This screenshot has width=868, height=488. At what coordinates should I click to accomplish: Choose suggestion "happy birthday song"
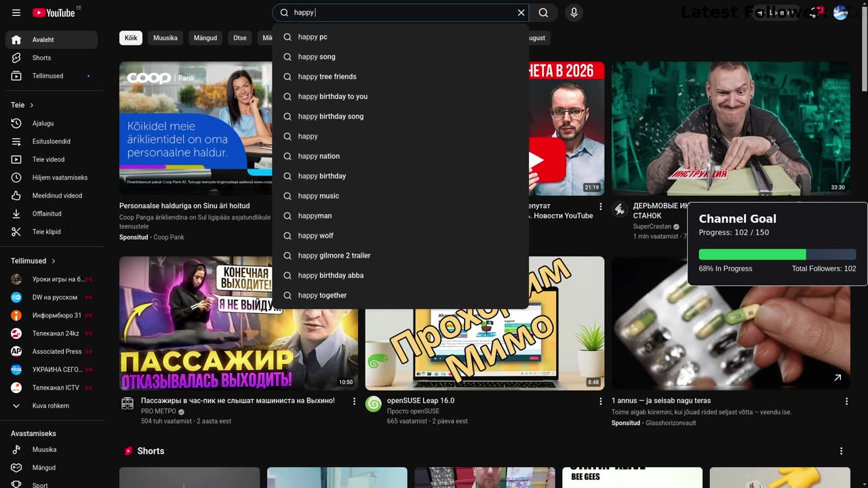click(401, 117)
